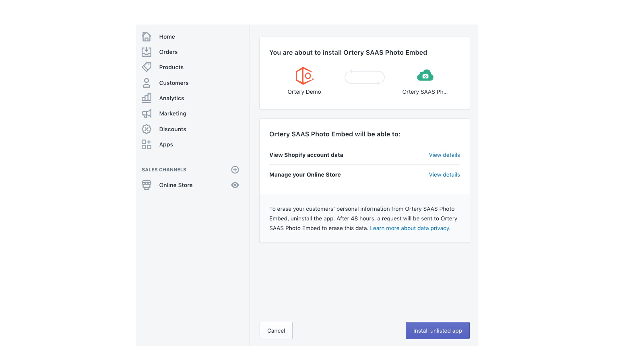Click the Online Store storefront icon
644x362 pixels.
pos(147,185)
